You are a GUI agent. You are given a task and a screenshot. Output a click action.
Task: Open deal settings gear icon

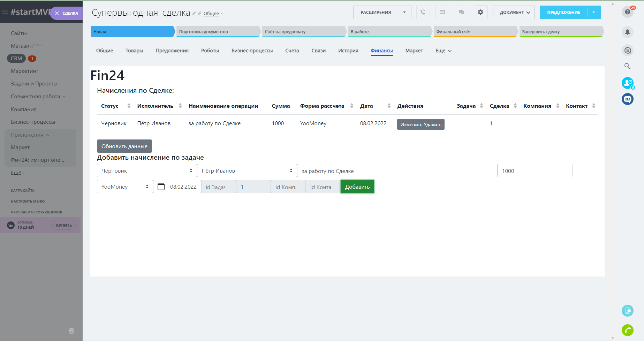(x=480, y=12)
